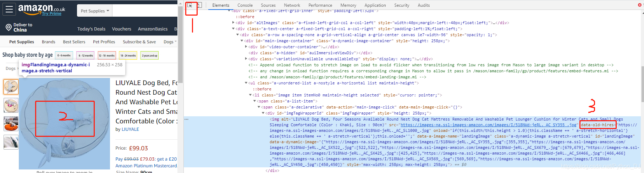
Task: Click the LIUYALE brand link
Action: coord(130,129)
